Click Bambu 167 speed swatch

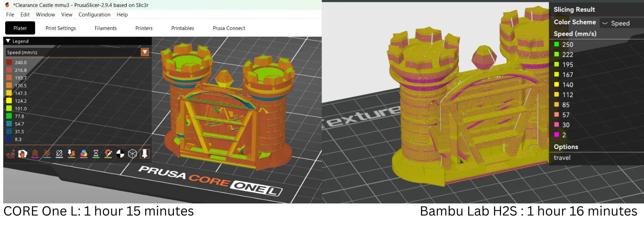point(557,75)
